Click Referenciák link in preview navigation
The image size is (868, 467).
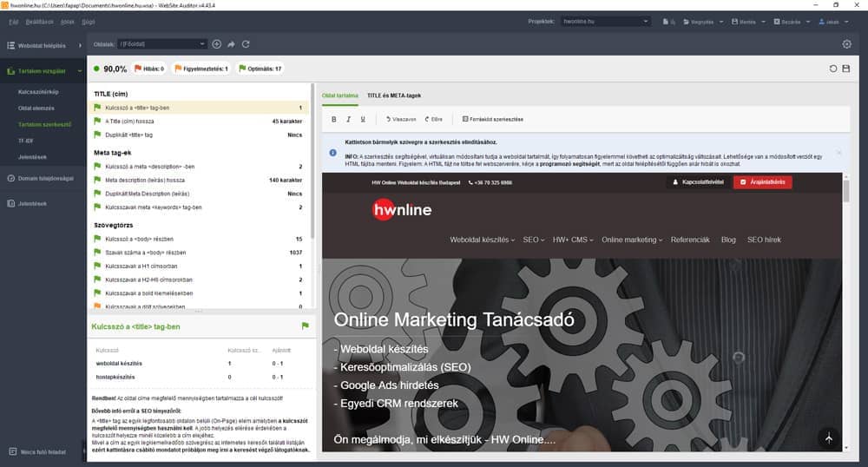point(690,240)
